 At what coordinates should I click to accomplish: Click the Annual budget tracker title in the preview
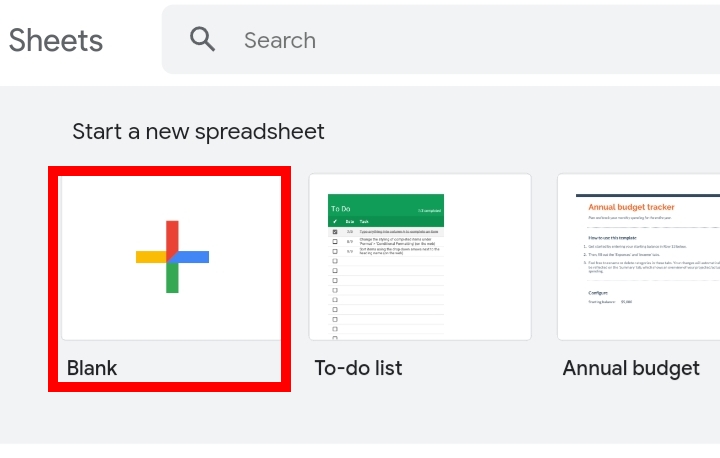click(631, 207)
